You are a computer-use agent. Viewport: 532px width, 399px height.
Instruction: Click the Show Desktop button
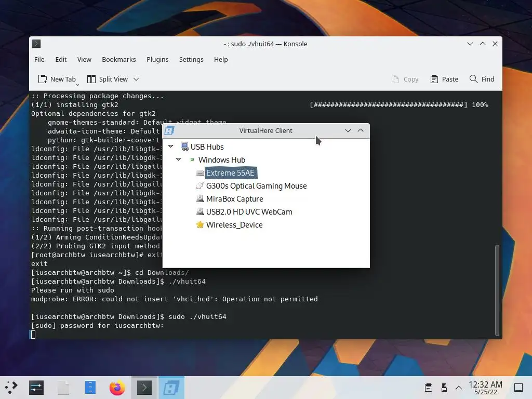[518, 388]
